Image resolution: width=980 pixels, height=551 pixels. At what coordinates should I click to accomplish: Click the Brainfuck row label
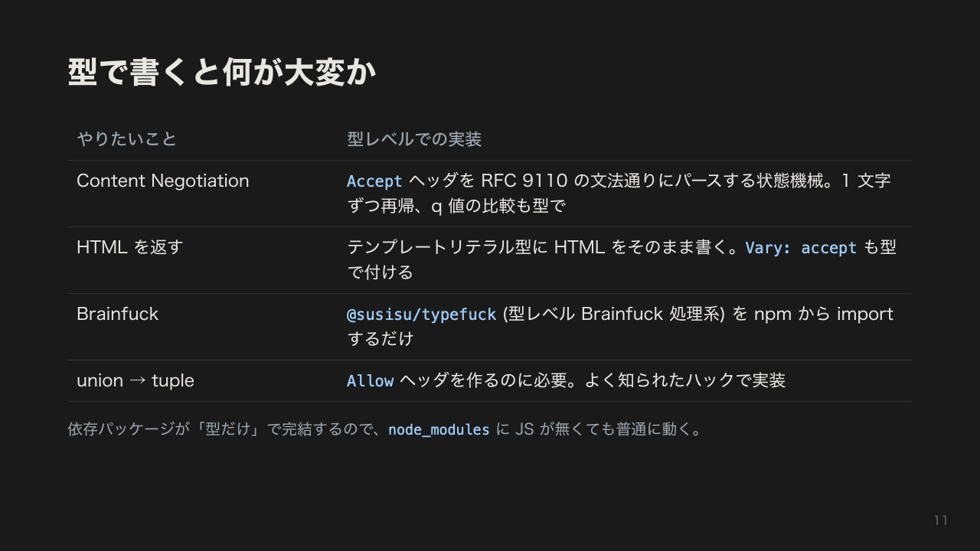117,314
